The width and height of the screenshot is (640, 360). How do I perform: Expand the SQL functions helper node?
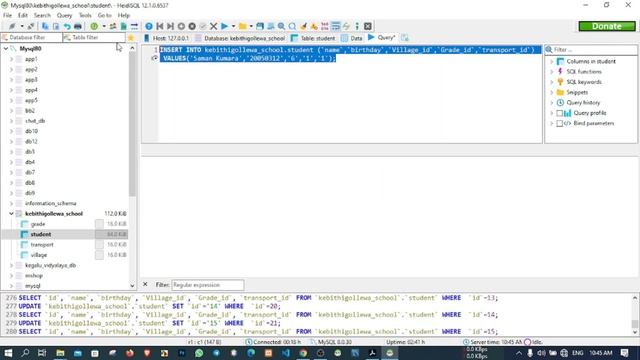pyautogui.click(x=552, y=72)
